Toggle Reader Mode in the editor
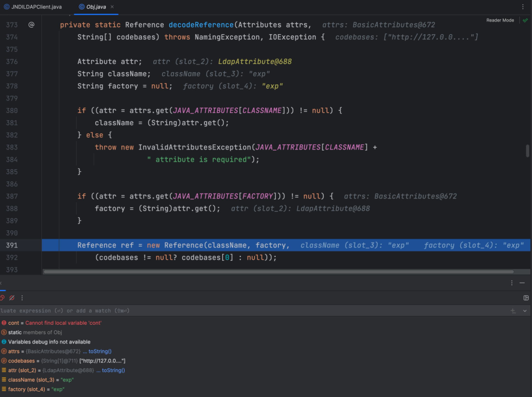Screen dimensions: 532x397 500,20
